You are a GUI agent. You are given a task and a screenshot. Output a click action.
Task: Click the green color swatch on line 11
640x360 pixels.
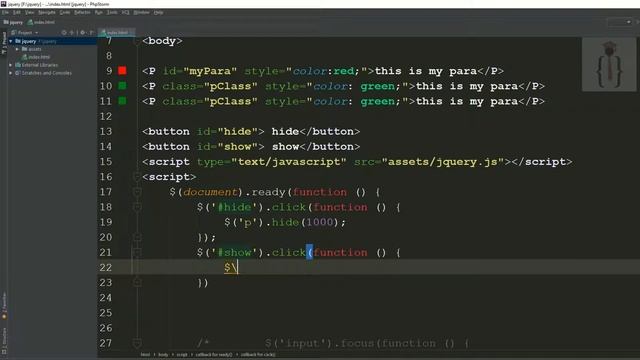pyautogui.click(x=122, y=101)
